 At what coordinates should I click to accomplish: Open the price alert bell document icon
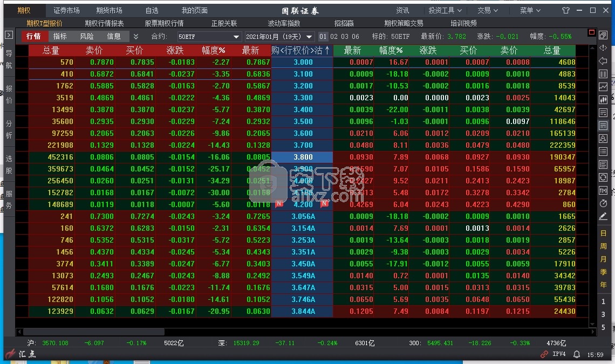pos(603,139)
